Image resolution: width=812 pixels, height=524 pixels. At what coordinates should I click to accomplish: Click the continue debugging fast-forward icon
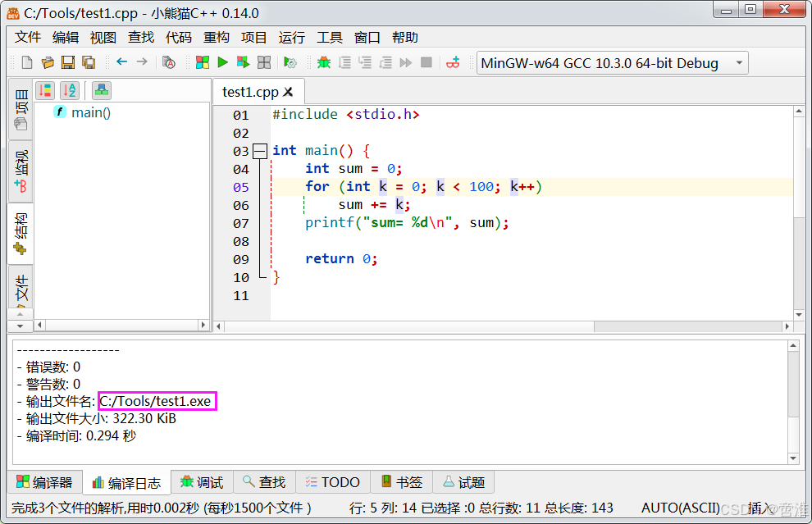(x=406, y=62)
